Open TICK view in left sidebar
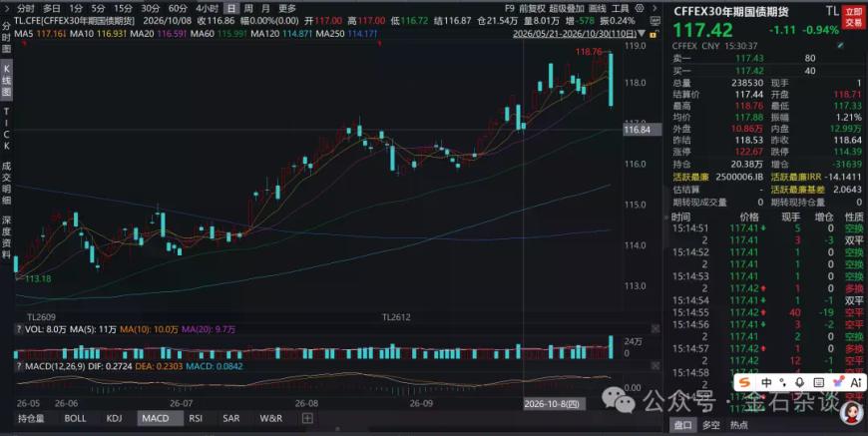The height and width of the screenshot is (436, 868). (6, 129)
